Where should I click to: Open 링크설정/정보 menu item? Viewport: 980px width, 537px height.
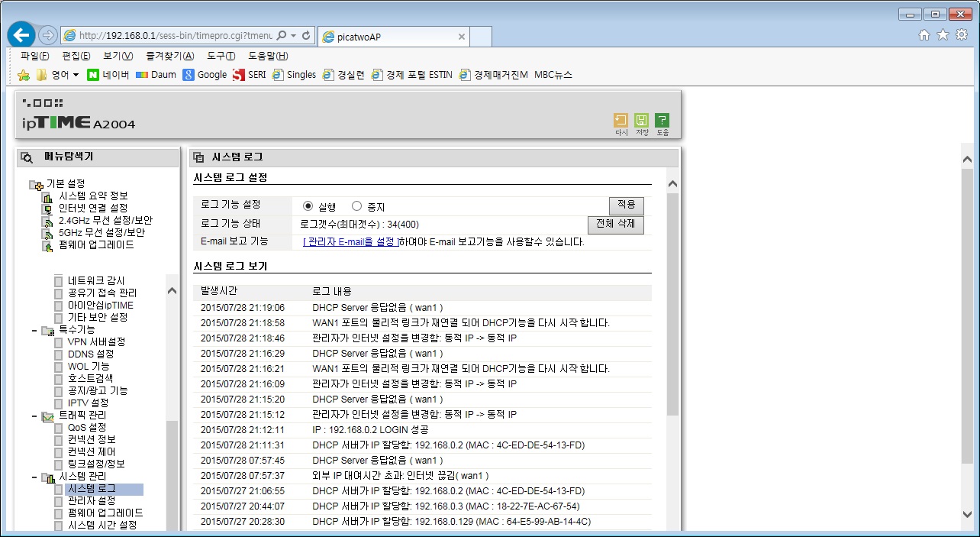tap(96, 464)
